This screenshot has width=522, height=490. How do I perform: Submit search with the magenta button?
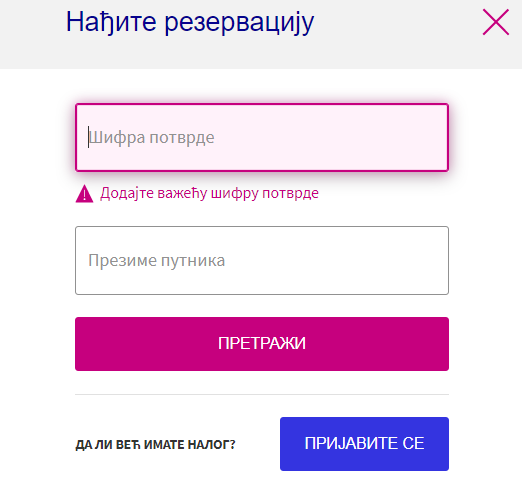pyautogui.click(x=262, y=344)
